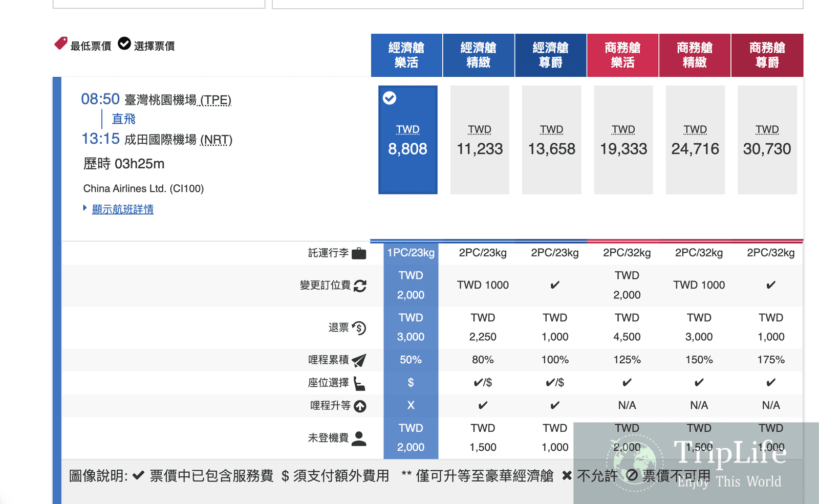Click the 08:50 departure time
The image size is (819, 504).
[x=100, y=99]
